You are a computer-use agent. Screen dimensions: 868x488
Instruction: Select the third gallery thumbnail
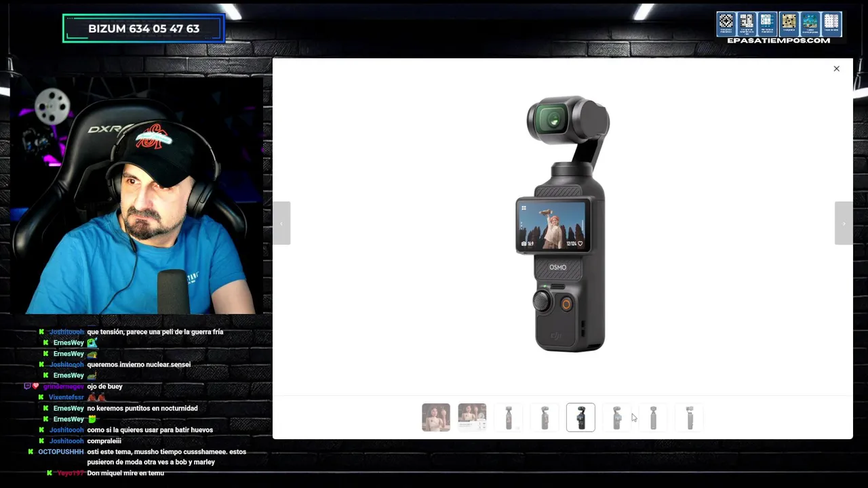[509, 418]
